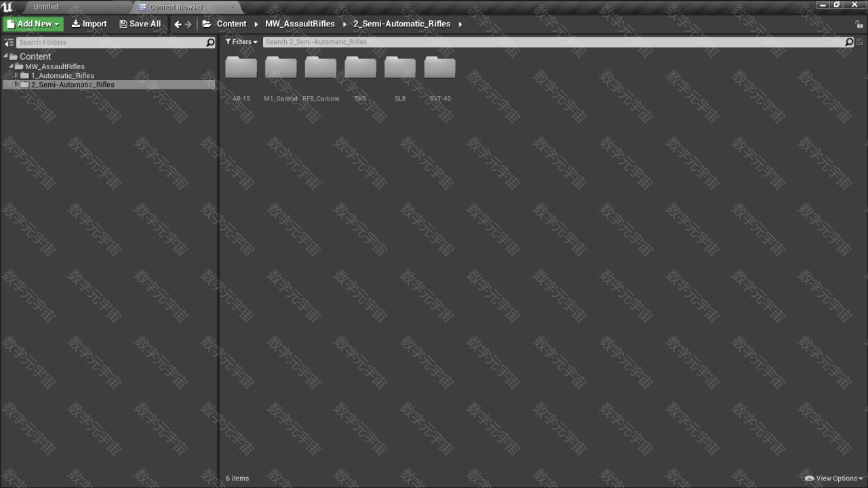Open the Filters dropdown

pyautogui.click(x=241, y=42)
